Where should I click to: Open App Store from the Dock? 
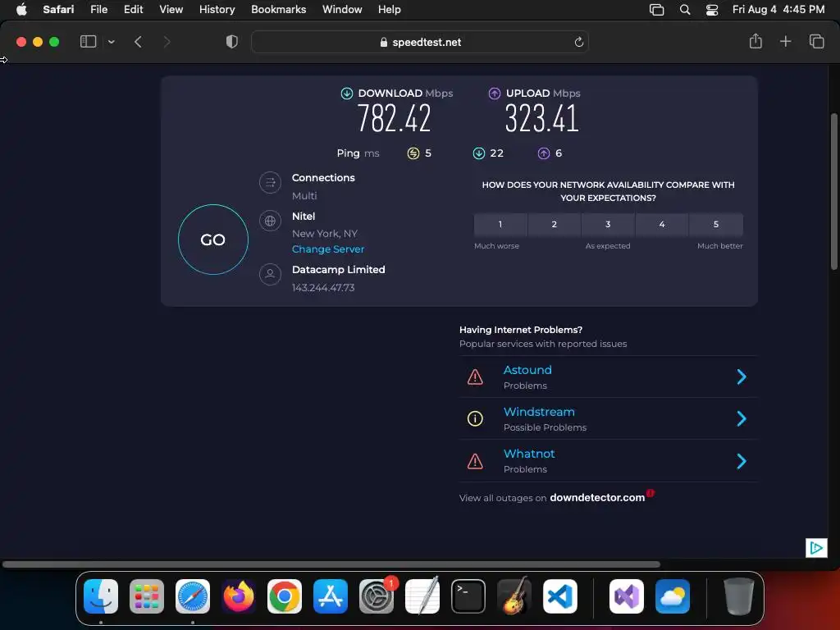(331, 596)
